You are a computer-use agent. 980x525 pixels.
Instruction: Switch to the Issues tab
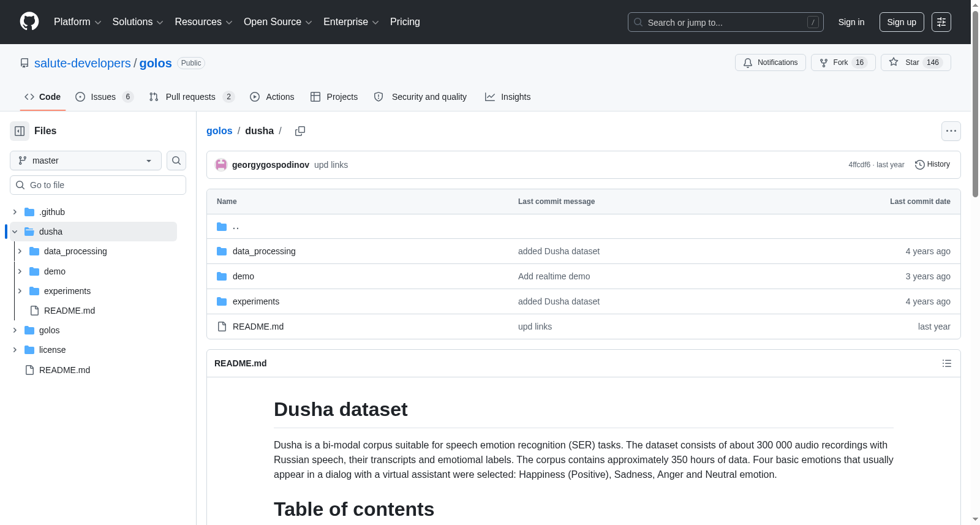pyautogui.click(x=104, y=97)
